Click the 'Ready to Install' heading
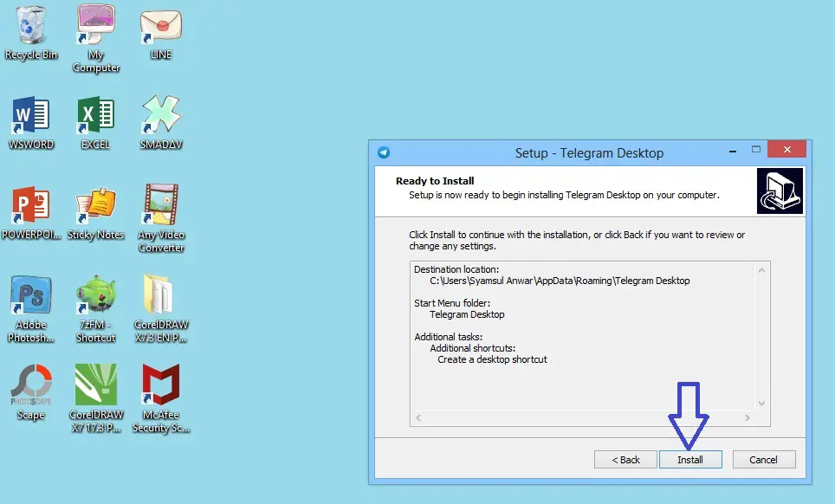The height and width of the screenshot is (504, 835). tap(435, 181)
